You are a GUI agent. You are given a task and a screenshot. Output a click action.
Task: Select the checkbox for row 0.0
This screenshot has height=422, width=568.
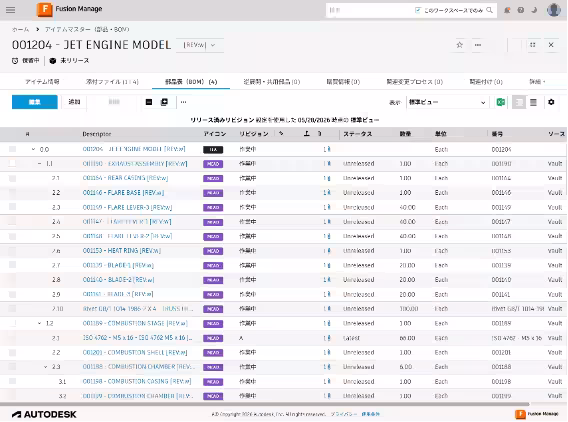[12, 149]
